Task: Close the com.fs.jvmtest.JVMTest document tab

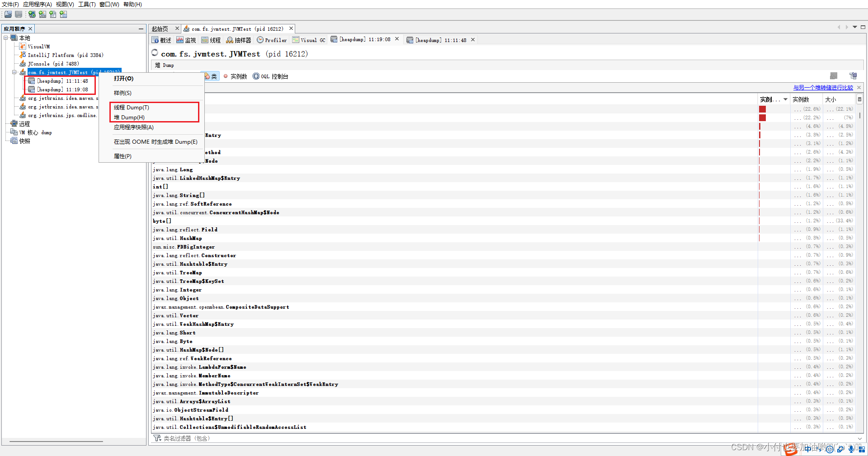Action: click(x=291, y=28)
